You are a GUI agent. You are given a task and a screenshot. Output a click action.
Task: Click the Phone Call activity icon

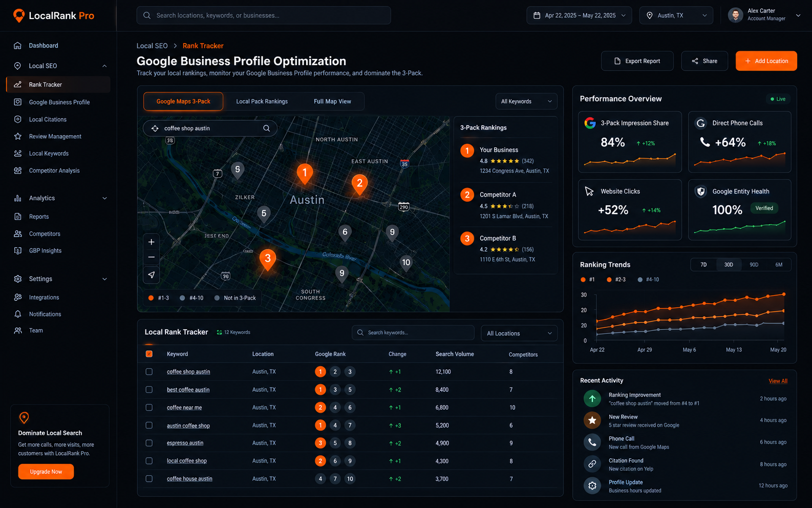click(592, 442)
